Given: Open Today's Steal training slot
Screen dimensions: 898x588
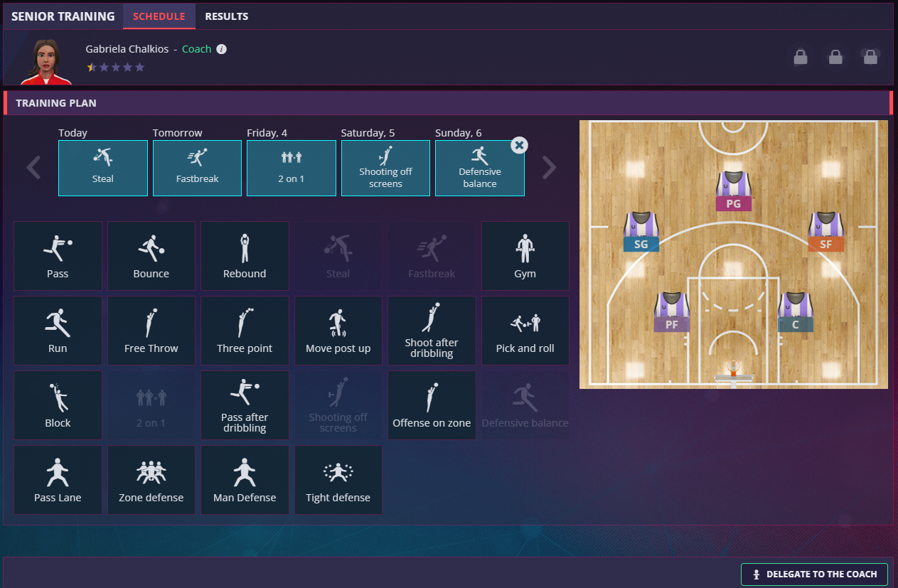Looking at the screenshot, I should click(103, 168).
